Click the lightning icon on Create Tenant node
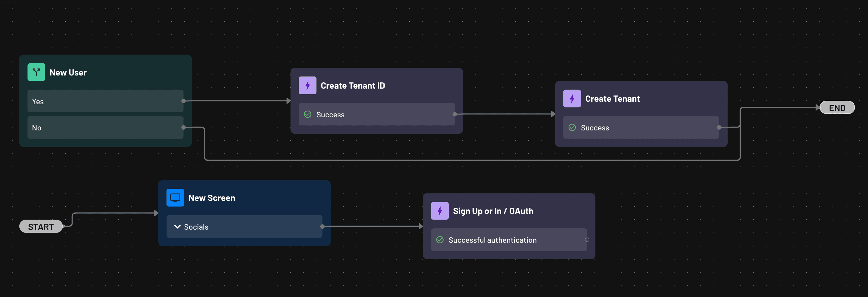 [572, 98]
